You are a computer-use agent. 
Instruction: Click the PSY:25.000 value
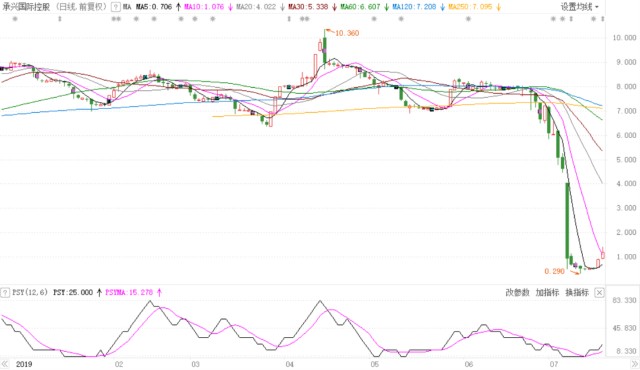pos(73,292)
